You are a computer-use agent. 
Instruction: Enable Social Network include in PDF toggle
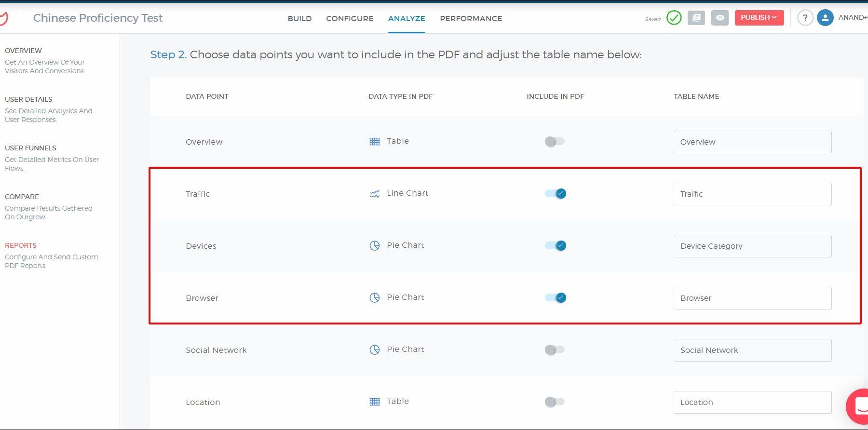pos(555,350)
